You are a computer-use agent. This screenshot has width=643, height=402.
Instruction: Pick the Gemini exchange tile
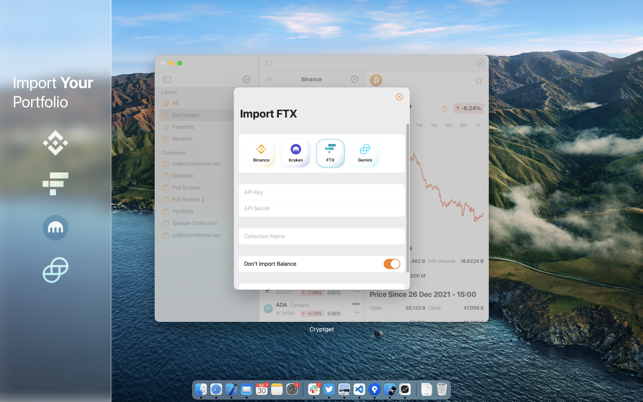365,153
